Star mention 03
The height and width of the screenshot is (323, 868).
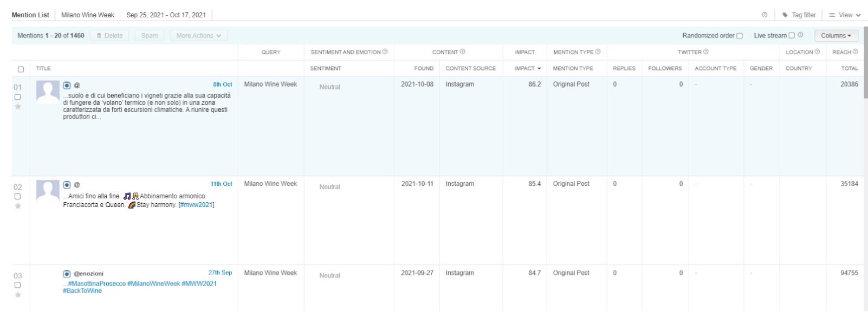click(18, 295)
